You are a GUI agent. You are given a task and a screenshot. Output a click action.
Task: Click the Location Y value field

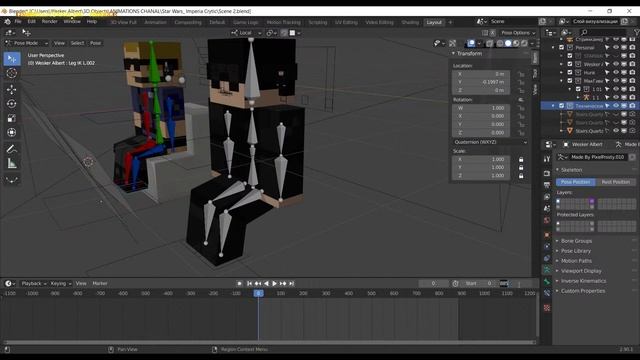click(x=481, y=82)
